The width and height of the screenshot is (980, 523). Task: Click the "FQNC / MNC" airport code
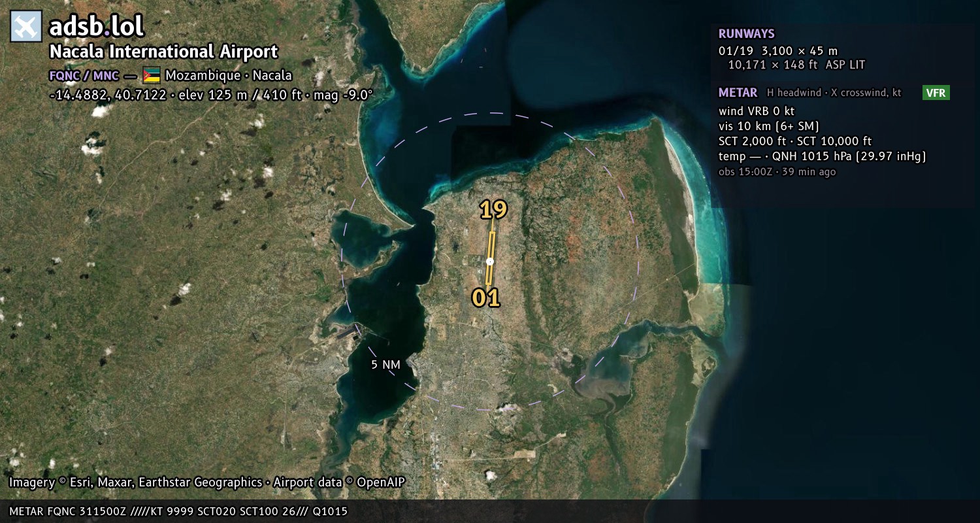tap(84, 75)
